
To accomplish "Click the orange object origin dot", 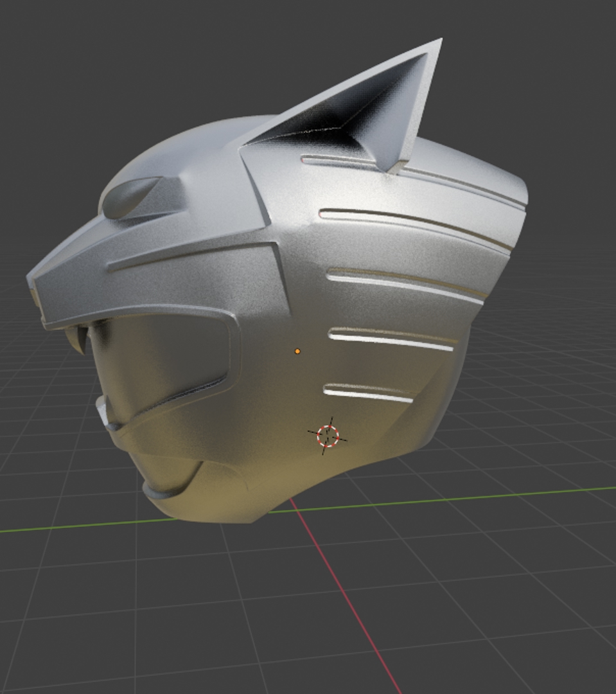I will (x=297, y=351).
